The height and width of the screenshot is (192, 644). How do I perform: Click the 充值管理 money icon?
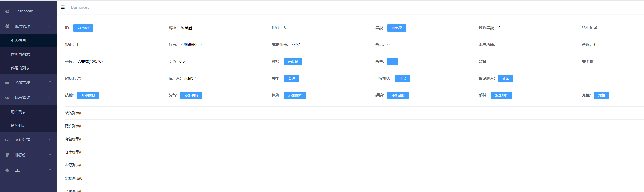click(8, 140)
